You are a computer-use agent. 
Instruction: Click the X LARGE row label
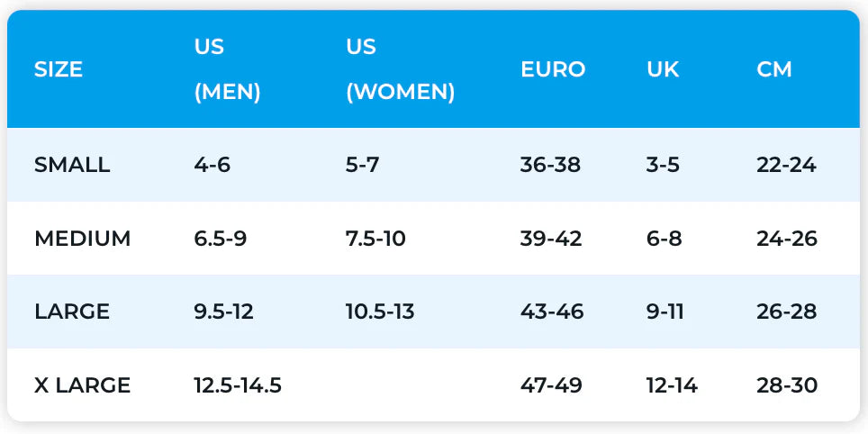point(82,385)
